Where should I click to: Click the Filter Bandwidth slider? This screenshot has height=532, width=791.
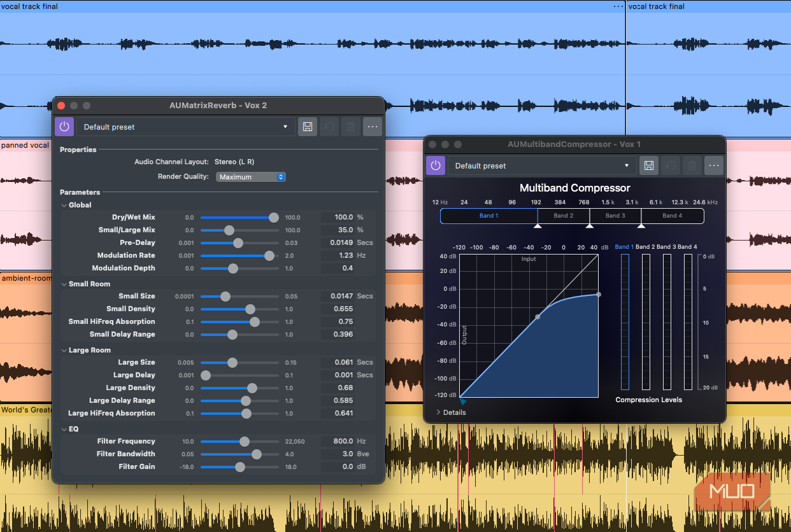click(239, 454)
